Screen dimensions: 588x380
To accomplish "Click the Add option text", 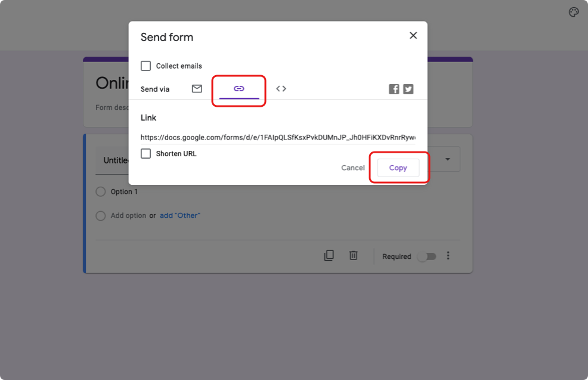I will tap(128, 216).
